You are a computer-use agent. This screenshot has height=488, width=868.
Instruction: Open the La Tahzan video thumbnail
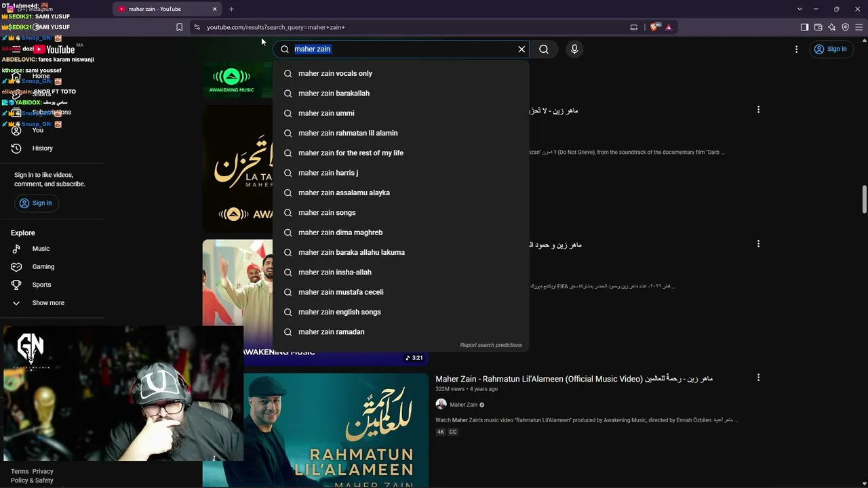(237, 168)
